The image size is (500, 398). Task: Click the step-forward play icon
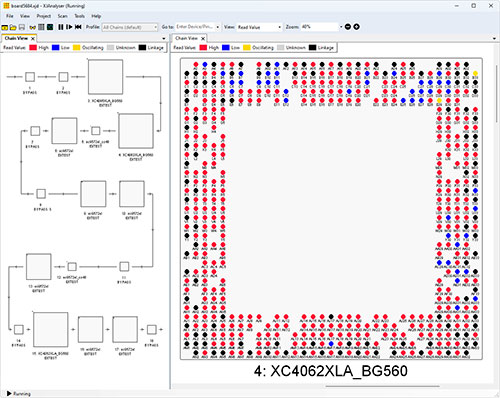pyautogui.click(x=69, y=27)
